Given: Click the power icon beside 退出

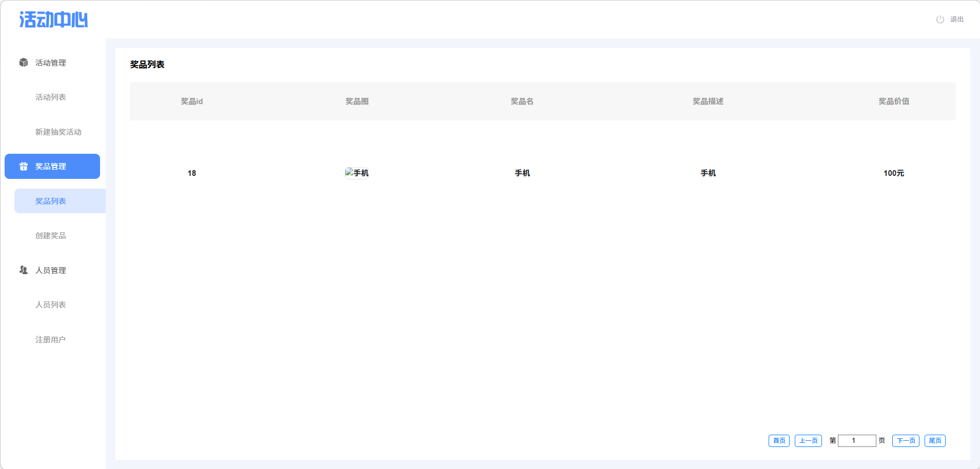Looking at the screenshot, I should click(940, 19).
